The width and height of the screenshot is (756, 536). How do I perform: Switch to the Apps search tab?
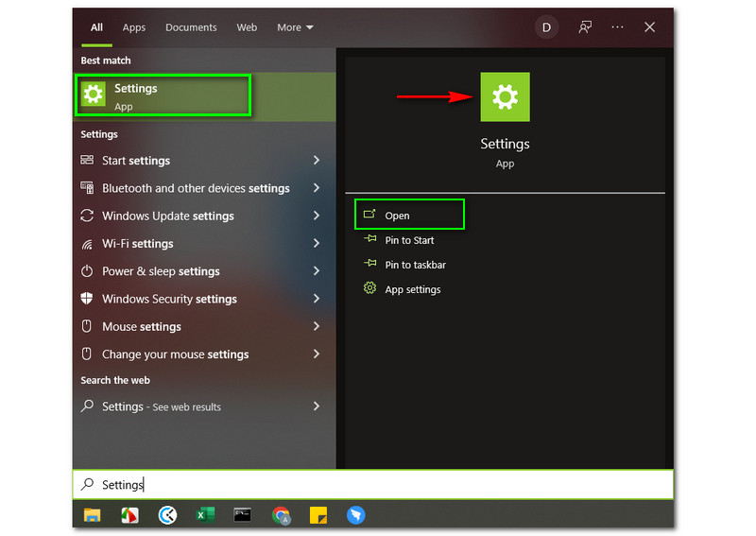134,27
